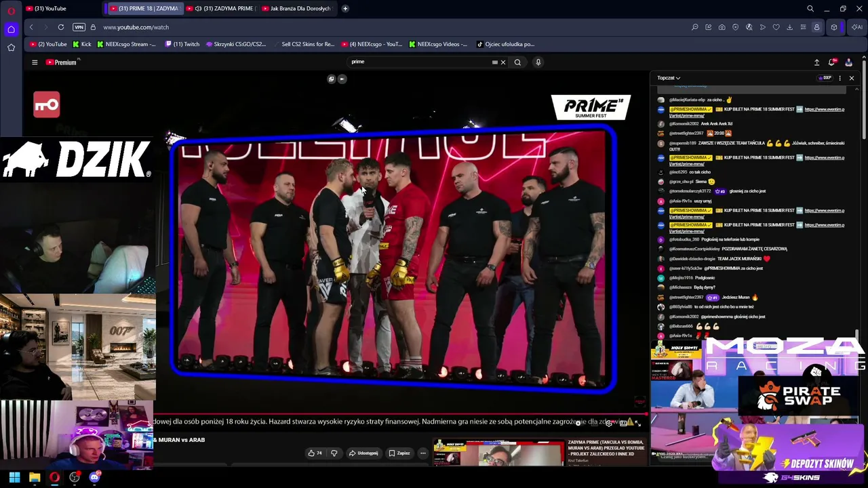Open Opera sidebar home workspace icon

coord(11,29)
